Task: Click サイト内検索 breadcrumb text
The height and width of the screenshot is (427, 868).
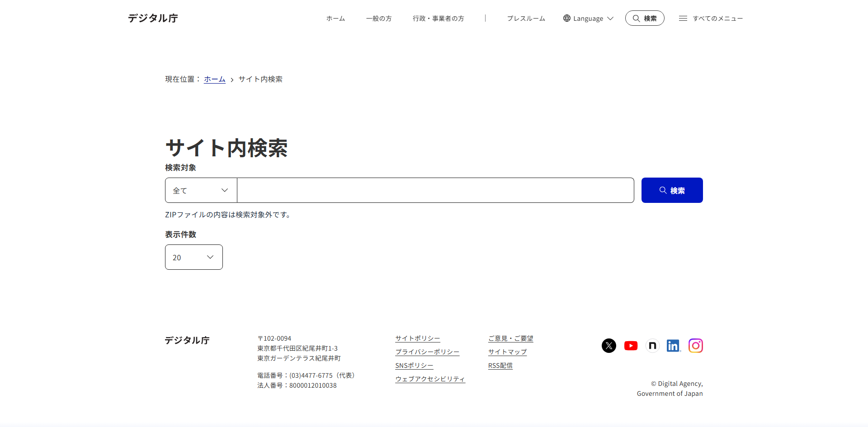Action: [x=260, y=79]
